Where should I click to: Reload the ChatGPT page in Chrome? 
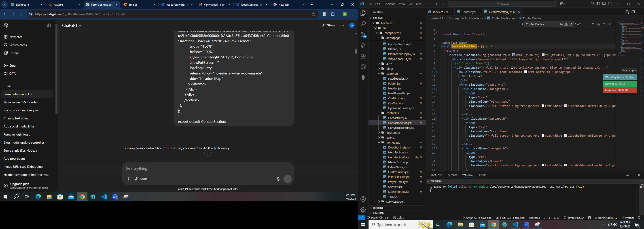21,14
